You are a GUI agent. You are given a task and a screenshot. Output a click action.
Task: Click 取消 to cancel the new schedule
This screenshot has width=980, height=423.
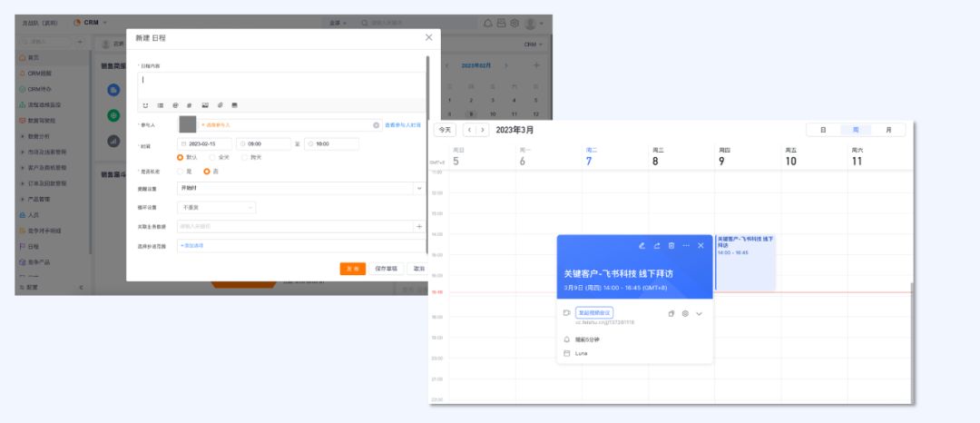pyautogui.click(x=417, y=269)
